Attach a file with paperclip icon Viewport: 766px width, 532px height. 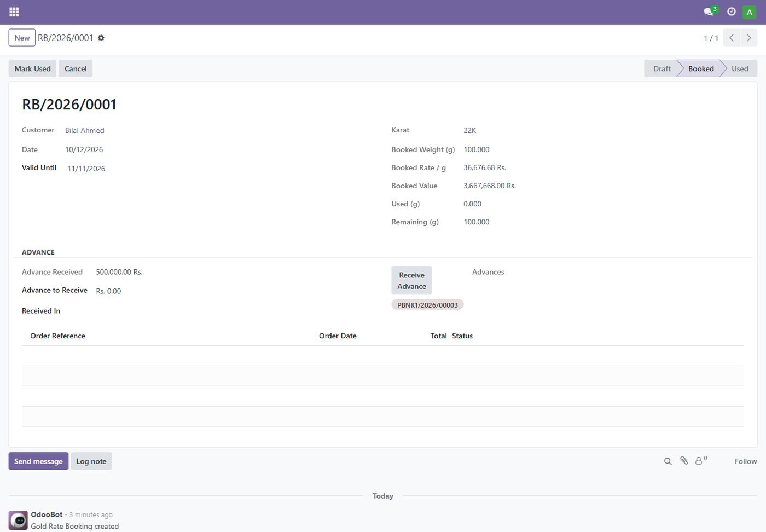click(x=684, y=461)
